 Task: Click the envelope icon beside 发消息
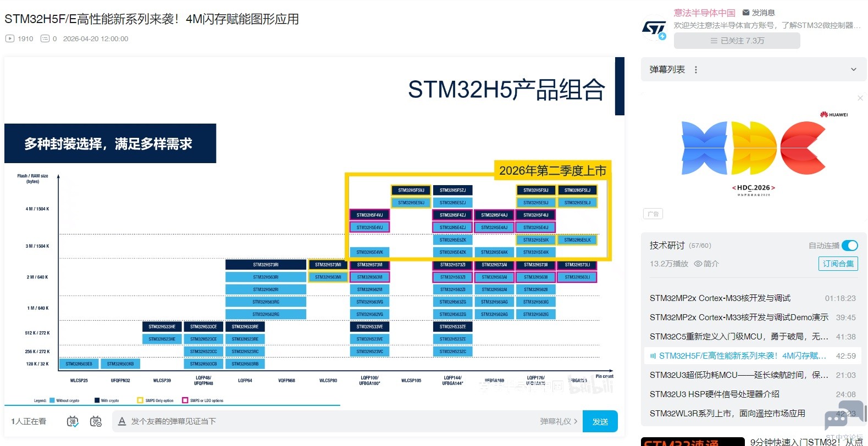746,12
